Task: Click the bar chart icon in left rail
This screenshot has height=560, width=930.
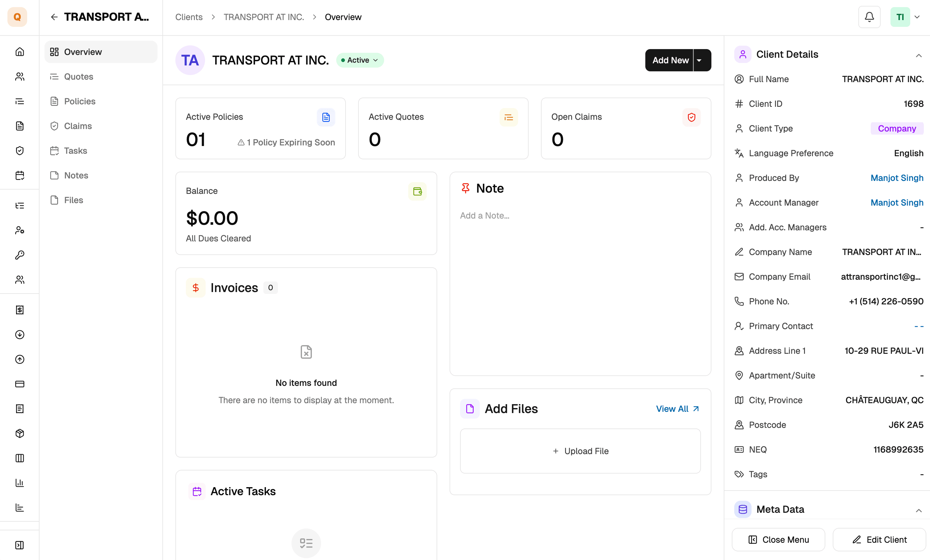Action: [20, 483]
